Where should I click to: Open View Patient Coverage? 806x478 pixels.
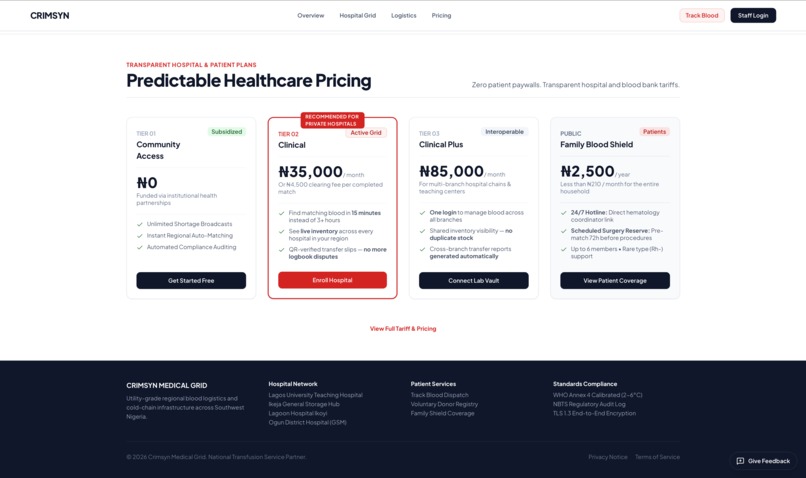point(615,281)
